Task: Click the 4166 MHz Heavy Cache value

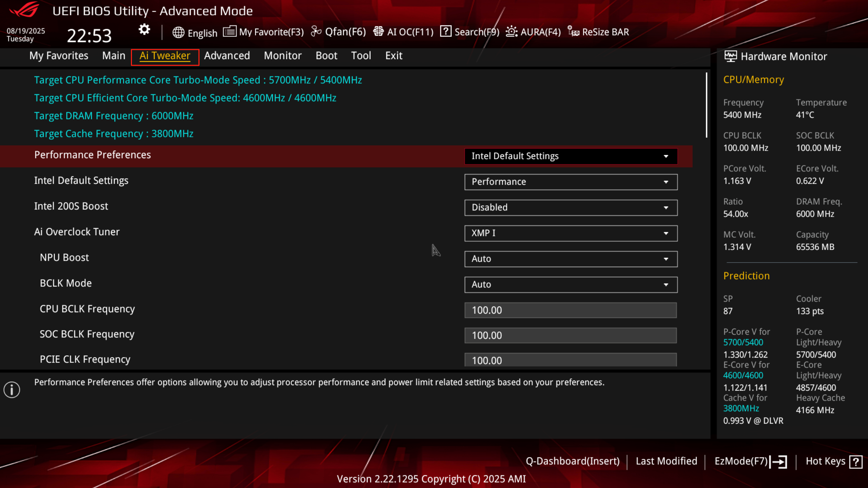Action: (x=815, y=410)
